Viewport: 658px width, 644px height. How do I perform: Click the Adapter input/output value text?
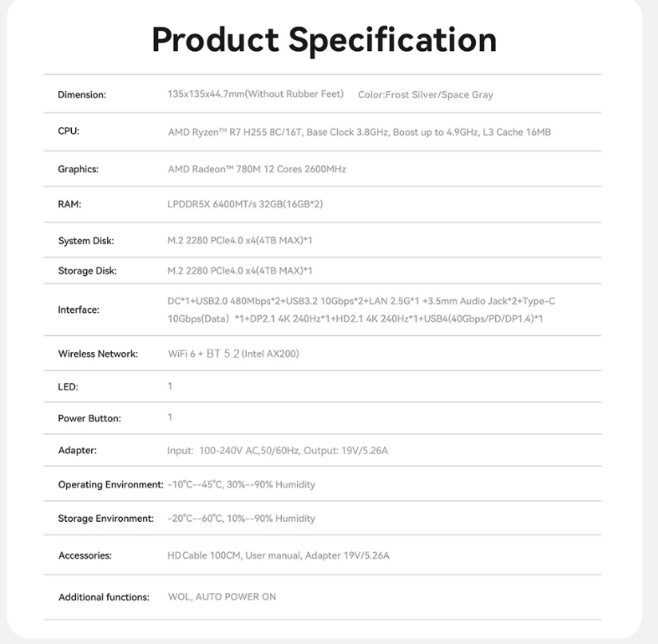click(x=278, y=451)
